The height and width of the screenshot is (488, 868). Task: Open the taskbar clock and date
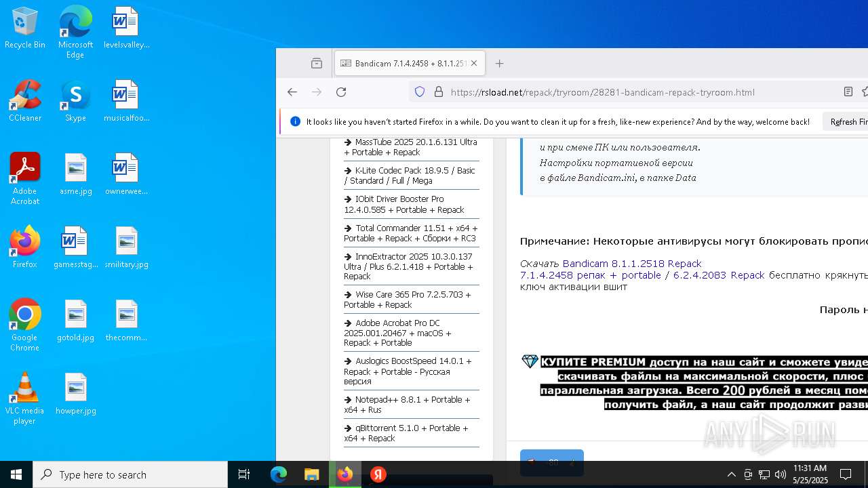tap(810, 474)
